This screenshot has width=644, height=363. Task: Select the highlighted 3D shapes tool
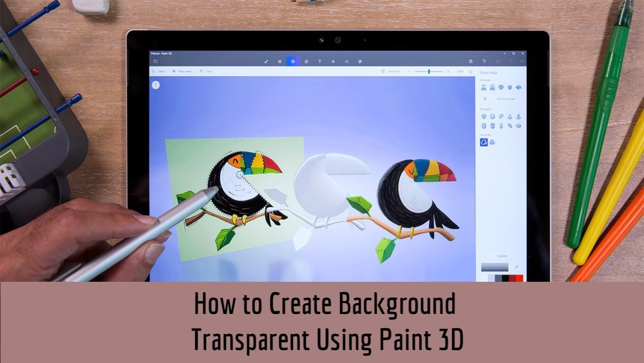pos(293,61)
